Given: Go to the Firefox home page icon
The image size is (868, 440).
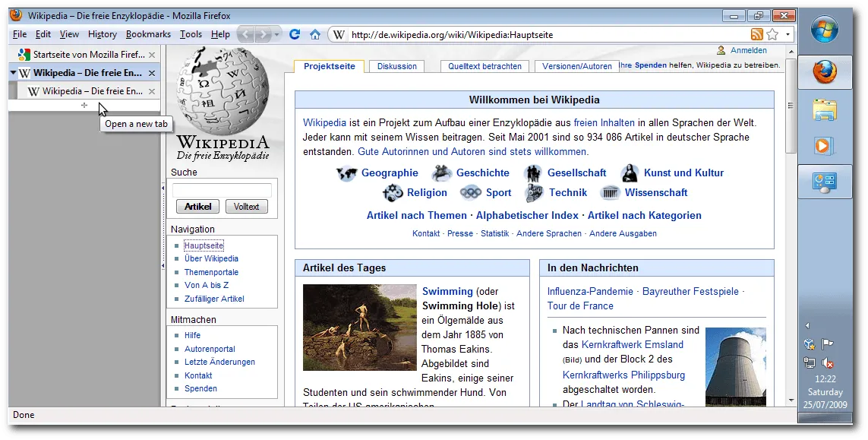Looking at the screenshot, I should pos(314,34).
